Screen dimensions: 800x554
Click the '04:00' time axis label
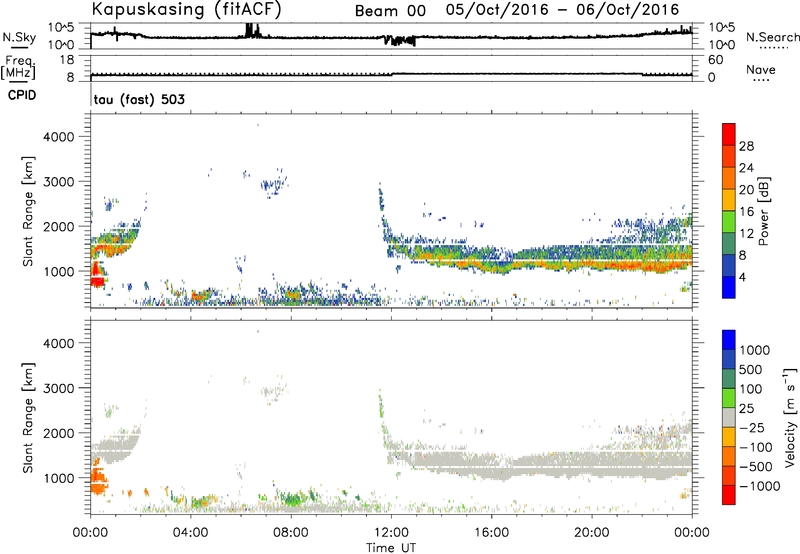coord(191,533)
